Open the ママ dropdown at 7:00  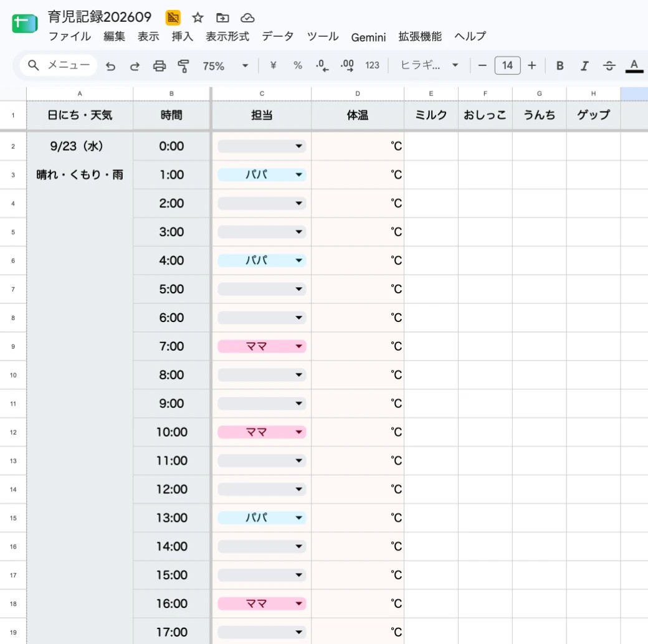(262, 346)
